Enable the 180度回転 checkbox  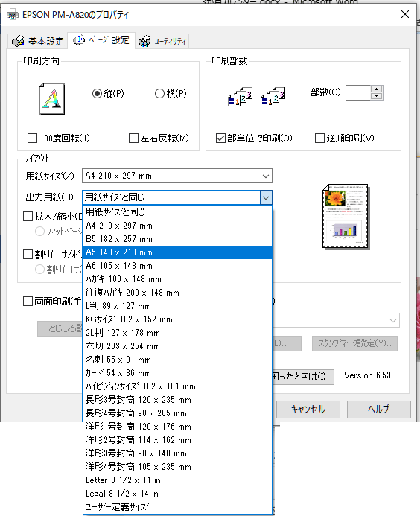tap(32, 138)
